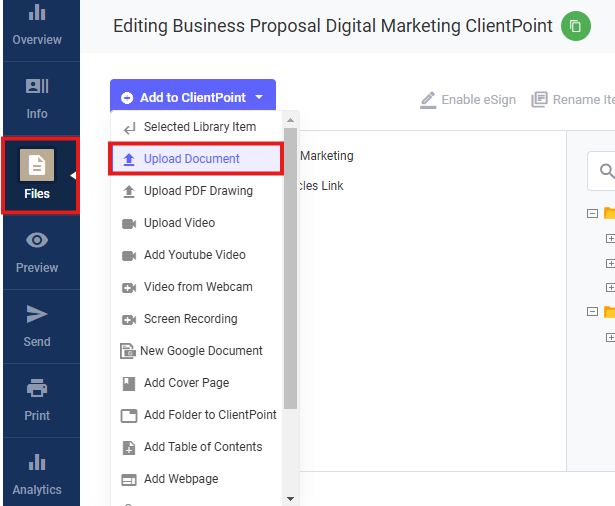The image size is (615, 506).
Task: Select the item ending in 'cles Link'
Action: click(321, 186)
